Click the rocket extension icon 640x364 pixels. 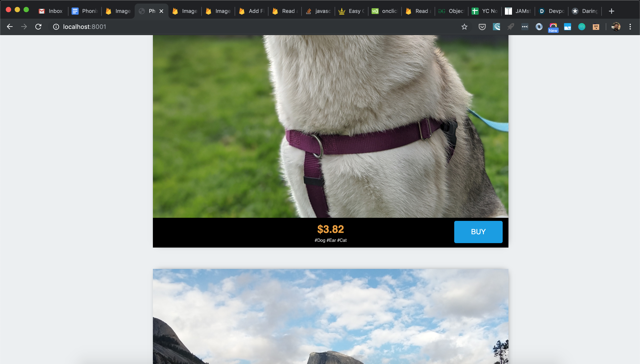[510, 27]
